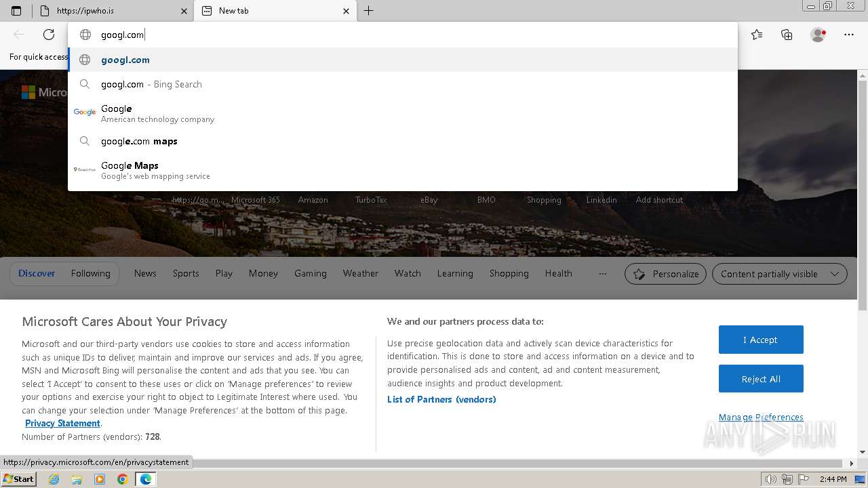Viewport: 868px width, 488px height.
Task: Open the Money category
Action: click(263, 273)
